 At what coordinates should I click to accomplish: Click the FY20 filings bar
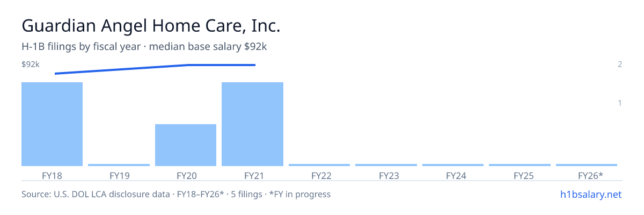coord(186,145)
